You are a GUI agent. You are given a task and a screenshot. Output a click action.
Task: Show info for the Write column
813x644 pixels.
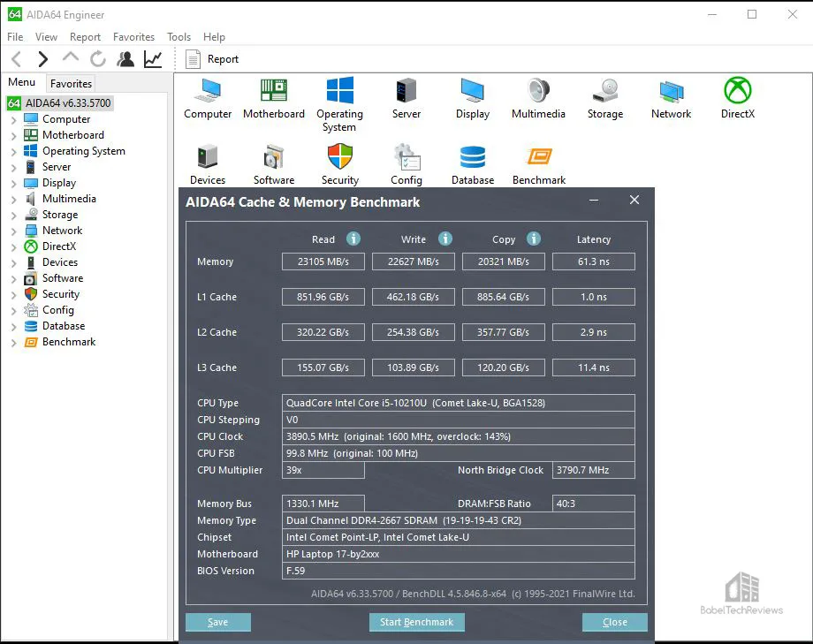445,239
